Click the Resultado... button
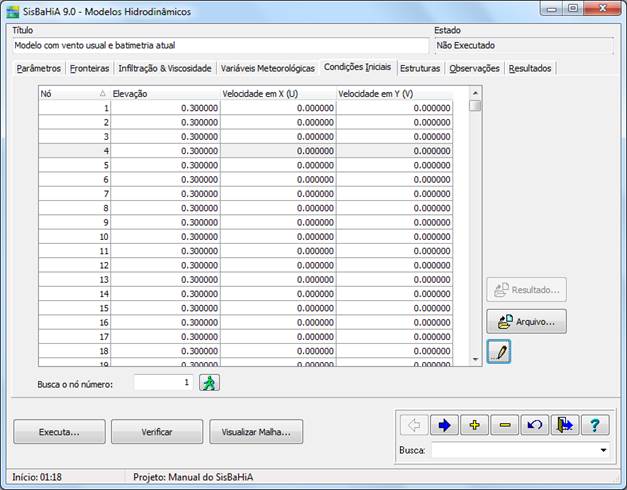Image resolution: width=627 pixels, height=490 pixels. pos(527,290)
